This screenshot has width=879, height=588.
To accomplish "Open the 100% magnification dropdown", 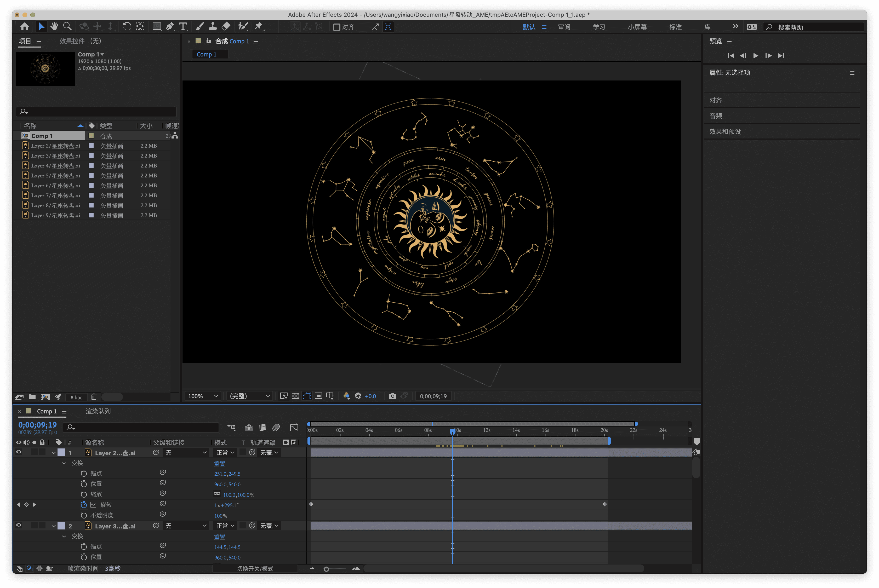I will pos(203,396).
